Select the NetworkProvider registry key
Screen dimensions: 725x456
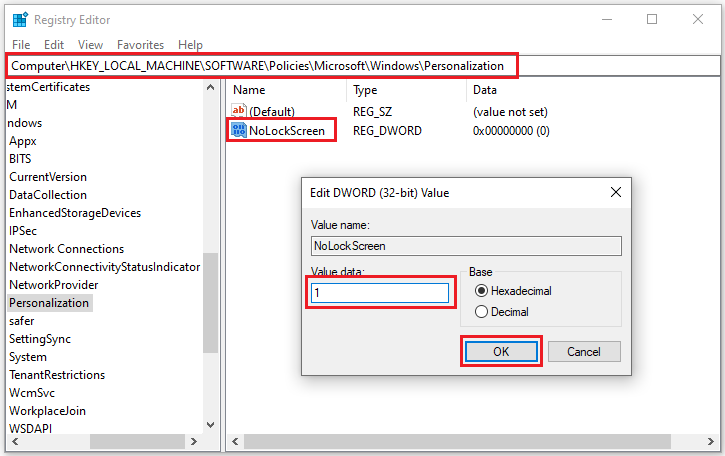(x=54, y=285)
